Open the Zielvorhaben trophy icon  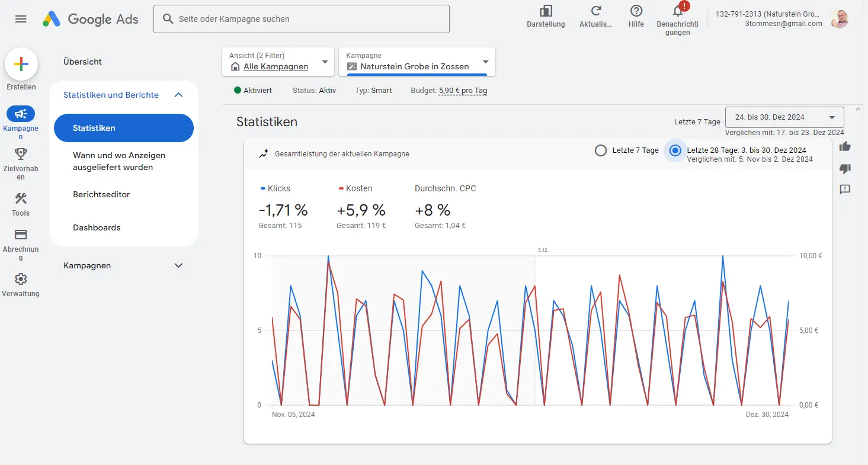pos(21,154)
